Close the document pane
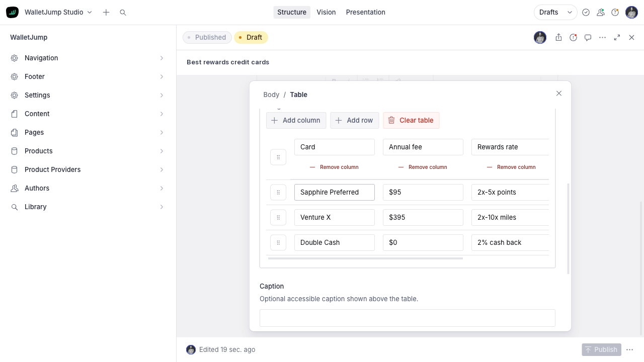The height and width of the screenshot is (362, 644). coord(631,37)
